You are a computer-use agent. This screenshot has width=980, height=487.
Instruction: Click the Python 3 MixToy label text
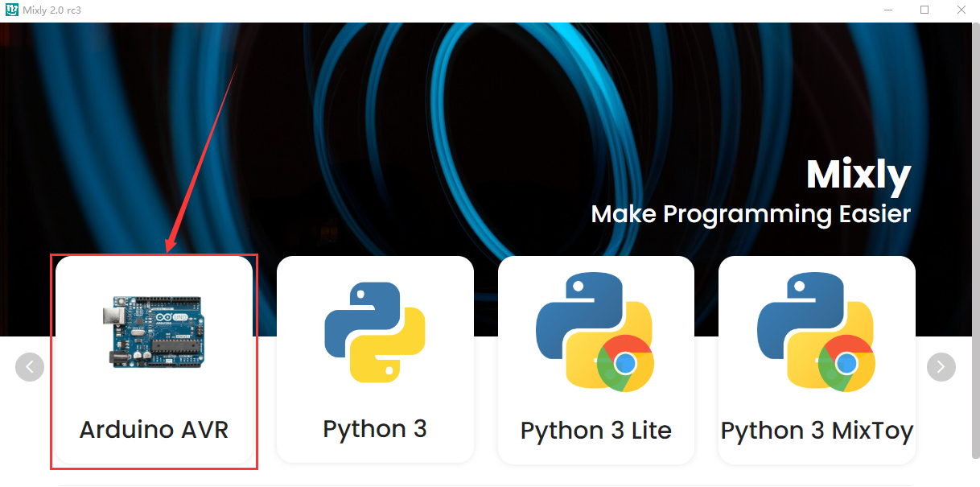pos(817,431)
